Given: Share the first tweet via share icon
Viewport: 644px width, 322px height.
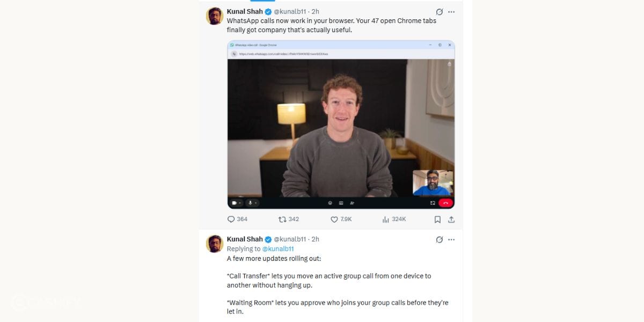Looking at the screenshot, I should pyautogui.click(x=451, y=219).
